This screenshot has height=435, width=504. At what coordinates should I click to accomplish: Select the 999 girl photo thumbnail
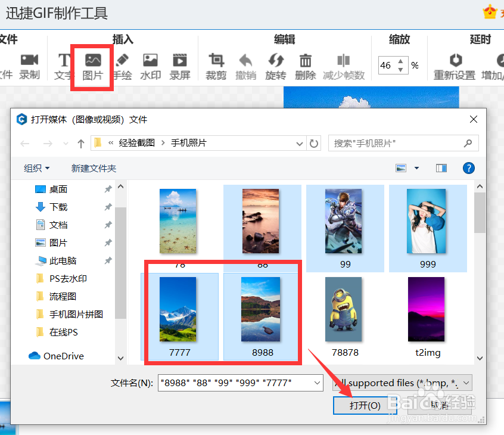point(426,220)
